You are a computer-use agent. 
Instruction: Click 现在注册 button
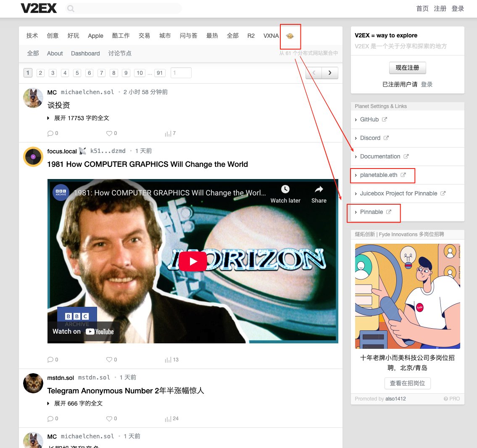tap(407, 68)
